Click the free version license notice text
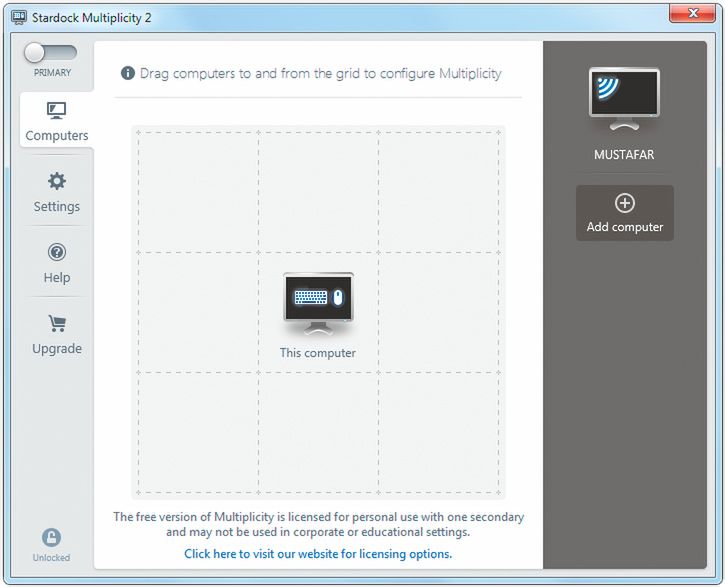 [x=318, y=524]
